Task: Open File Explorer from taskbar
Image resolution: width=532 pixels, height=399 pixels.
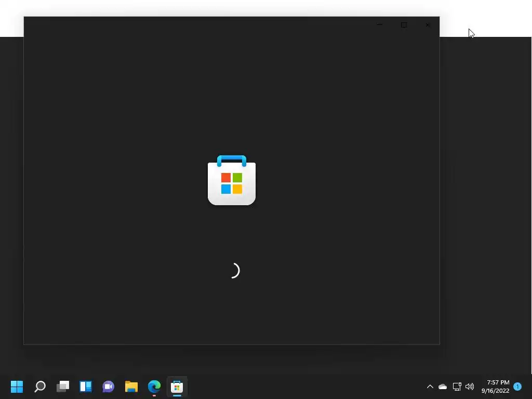Action: coord(131,386)
